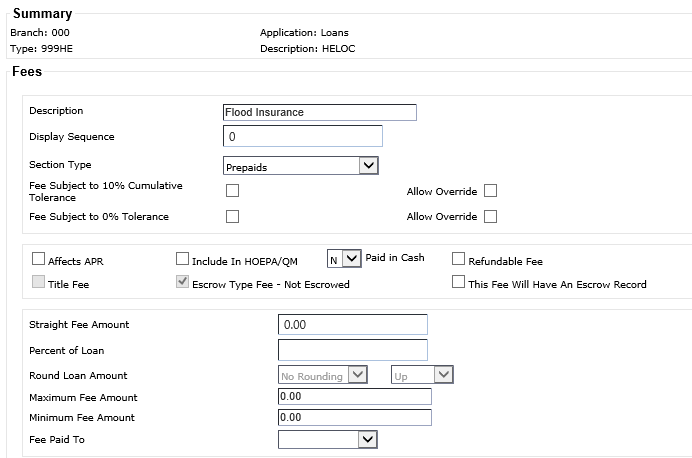Image resolution: width=692 pixels, height=458 pixels.
Task: Toggle Allow Override for 10% Cumulative Tolerance
Action: (x=490, y=191)
